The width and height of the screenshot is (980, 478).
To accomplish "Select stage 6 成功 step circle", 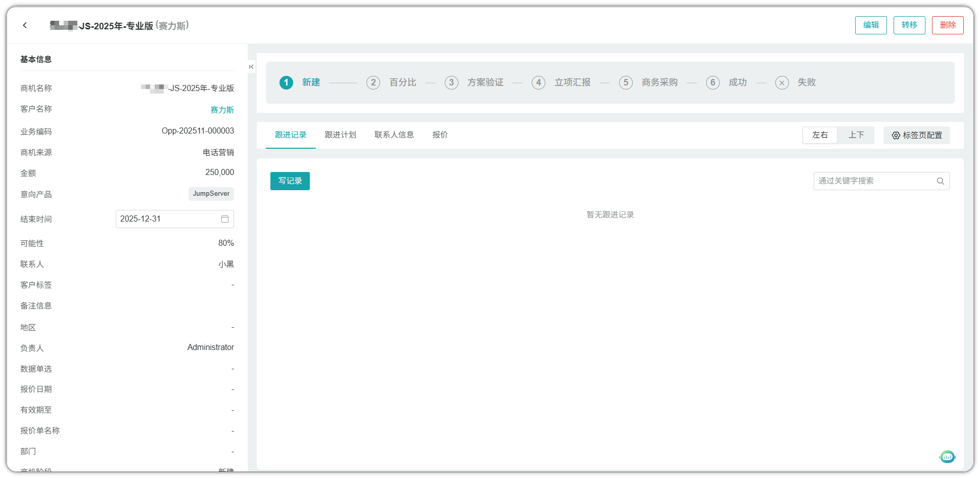I will (713, 82).
